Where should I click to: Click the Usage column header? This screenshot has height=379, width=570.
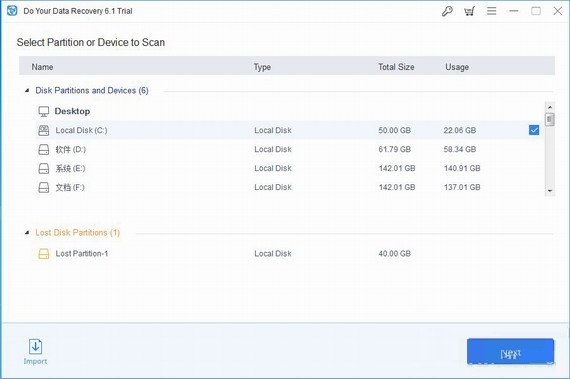(x=457, y=67)
